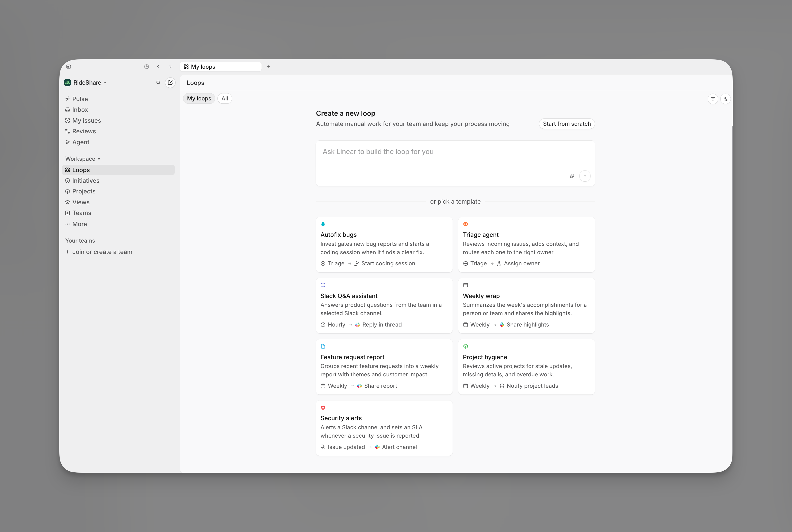Click the Triage agent orange icon
792x532 pixels.
pyautogui.click(x=465, y=224)
